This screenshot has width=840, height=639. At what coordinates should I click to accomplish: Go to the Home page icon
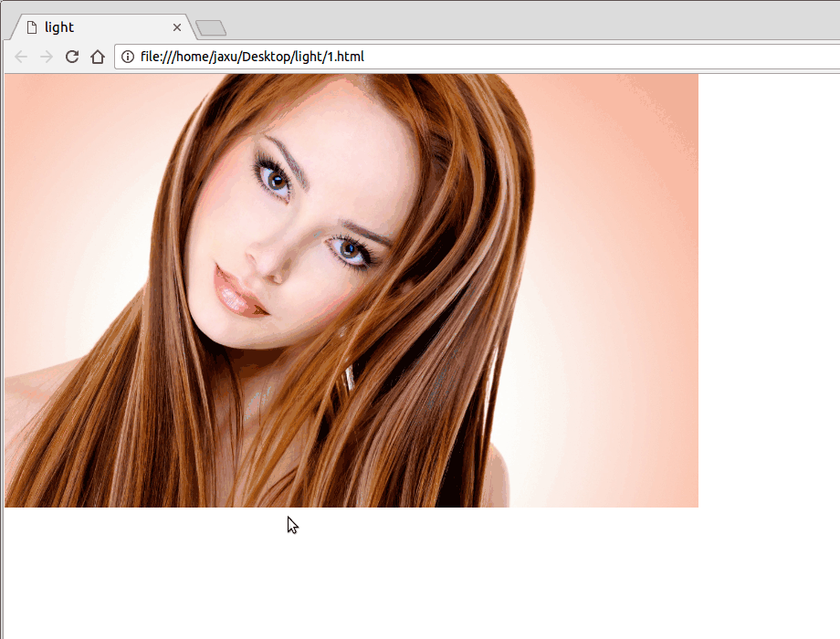point(98,57)
